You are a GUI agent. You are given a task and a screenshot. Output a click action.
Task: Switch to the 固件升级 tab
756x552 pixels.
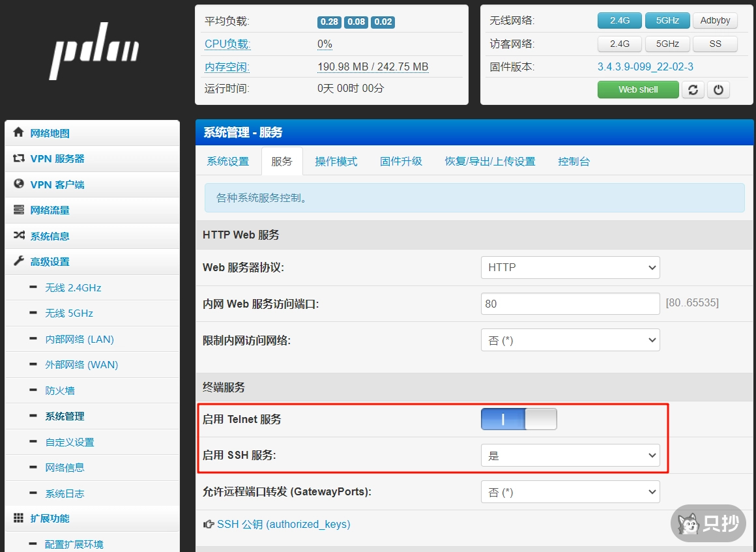click(401, 162)
